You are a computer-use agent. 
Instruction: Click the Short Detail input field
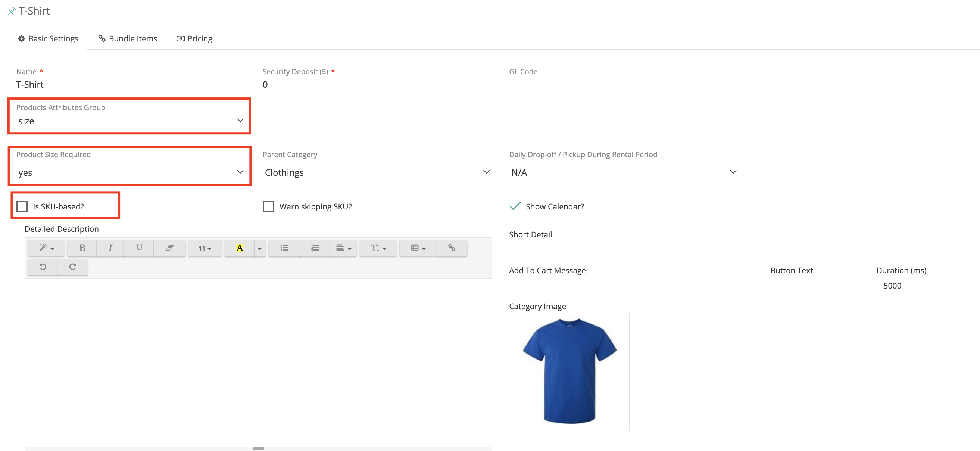pos(743,250)
